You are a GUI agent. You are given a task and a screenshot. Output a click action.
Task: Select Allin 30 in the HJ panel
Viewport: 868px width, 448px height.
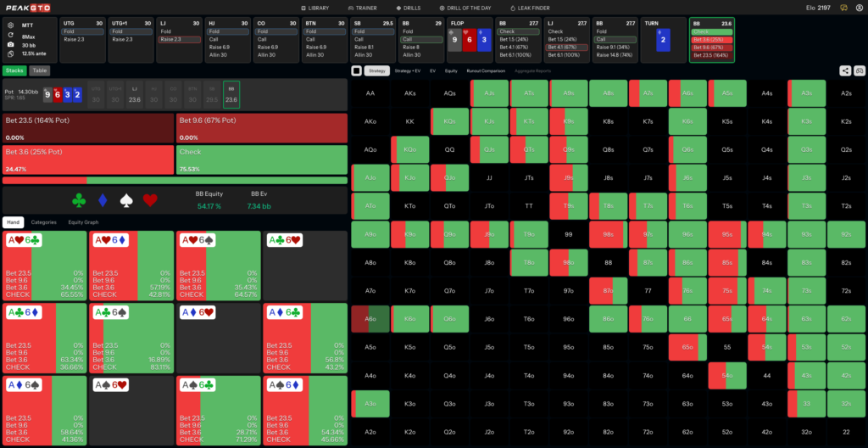(x=227, y=54)
